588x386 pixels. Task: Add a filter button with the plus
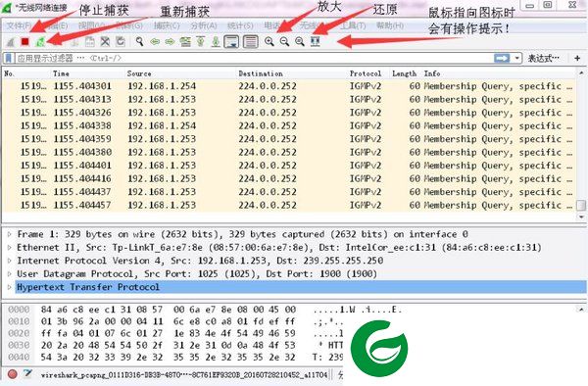[x=577, y=58]
